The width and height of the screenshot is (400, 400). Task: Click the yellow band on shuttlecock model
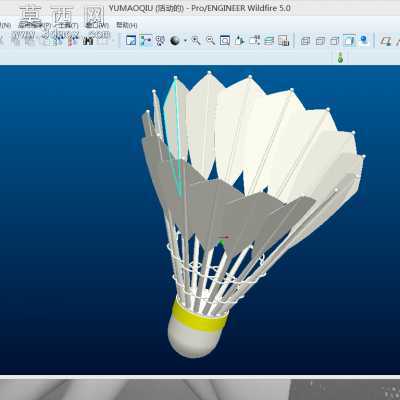199,319
